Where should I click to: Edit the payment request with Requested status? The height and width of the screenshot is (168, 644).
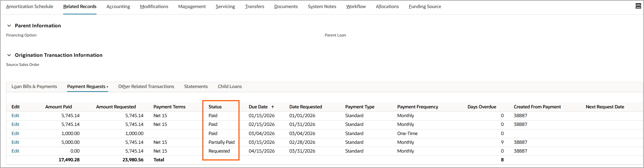[x=15, y=151]
